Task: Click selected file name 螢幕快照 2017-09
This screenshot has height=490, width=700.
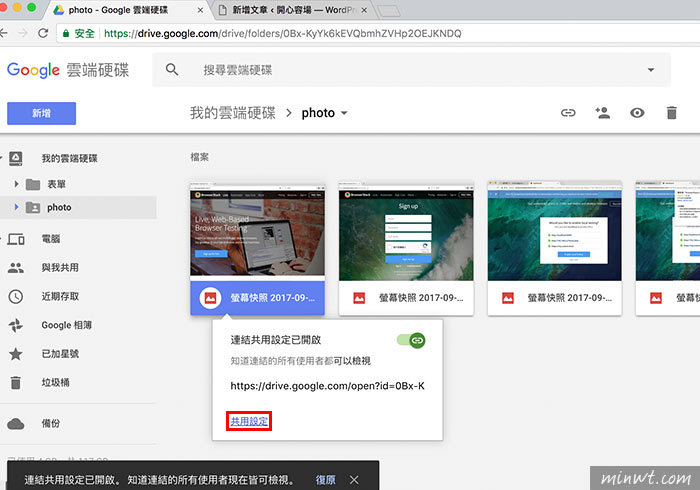Action: (273, 298)
